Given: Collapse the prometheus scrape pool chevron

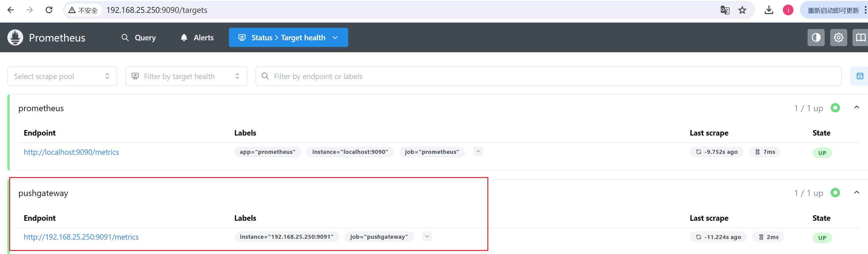Looking at the screenshot, I should pos(856,107).
